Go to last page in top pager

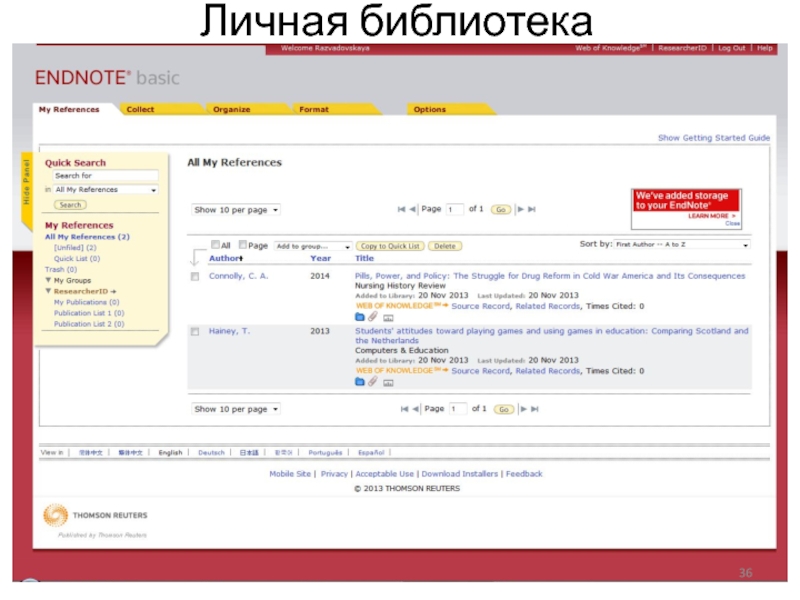point(532,209)
